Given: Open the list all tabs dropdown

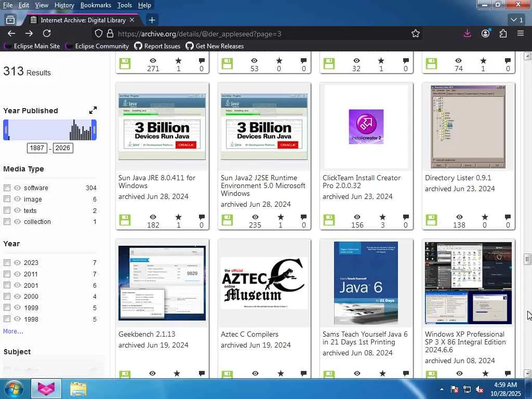Looking at the screenshot, I should [517, 20].
